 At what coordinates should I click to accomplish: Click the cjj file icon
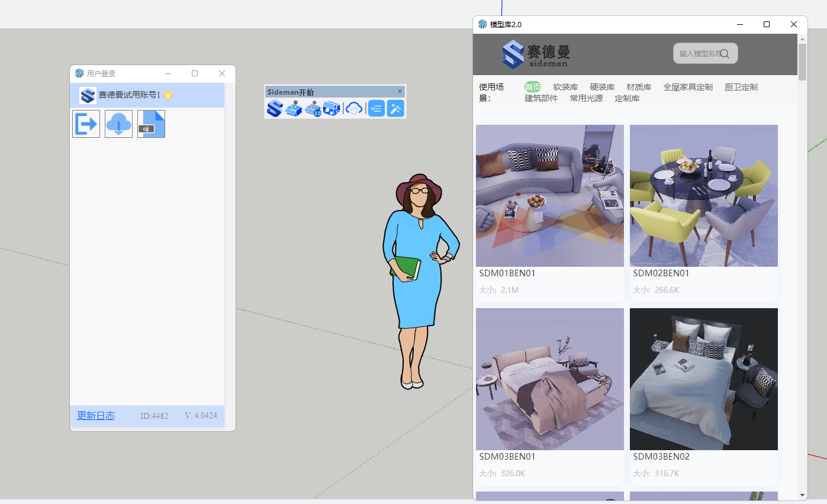[152, 124]
